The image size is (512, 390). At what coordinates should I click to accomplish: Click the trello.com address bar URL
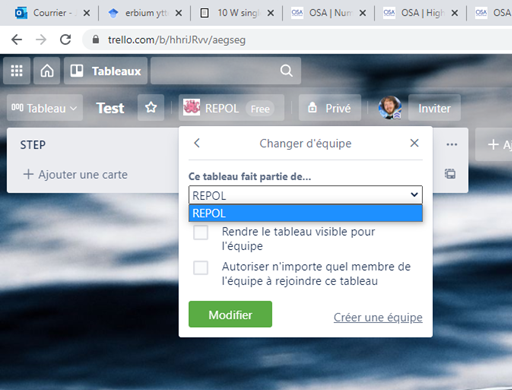[177, 40]
